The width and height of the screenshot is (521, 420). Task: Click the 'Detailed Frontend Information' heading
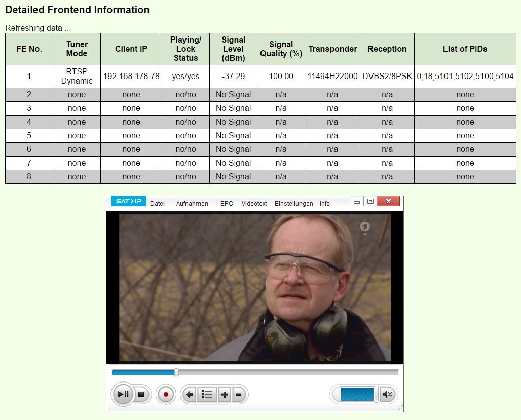[x=78, y=10]
